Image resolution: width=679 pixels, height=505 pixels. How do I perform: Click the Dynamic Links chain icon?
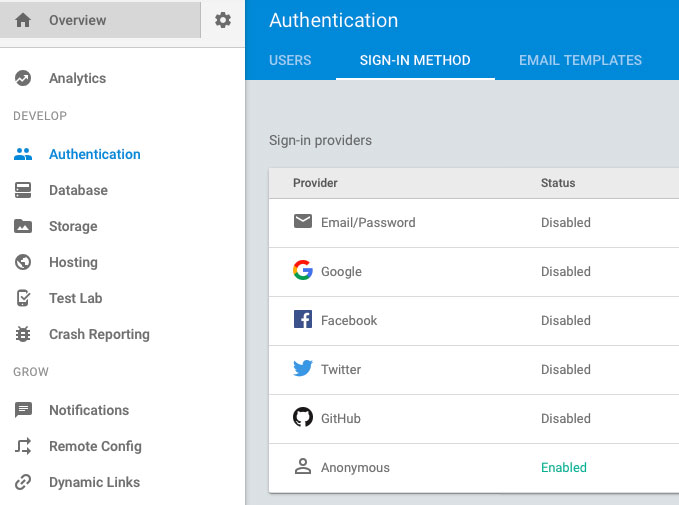pyautogui.click(x=23, y=482)
